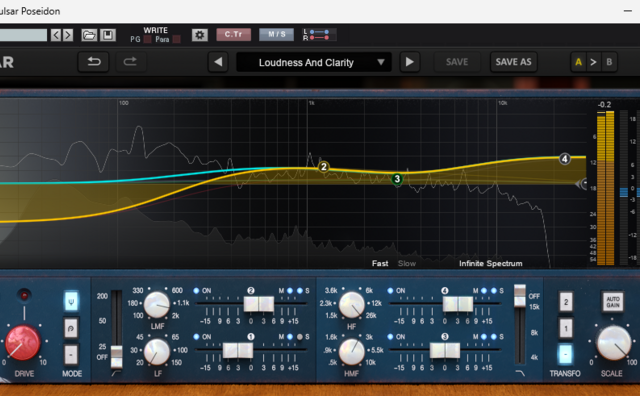Save preset with the floppy disk icon
This screenshot has height=396, width=640.
(108, 35)
